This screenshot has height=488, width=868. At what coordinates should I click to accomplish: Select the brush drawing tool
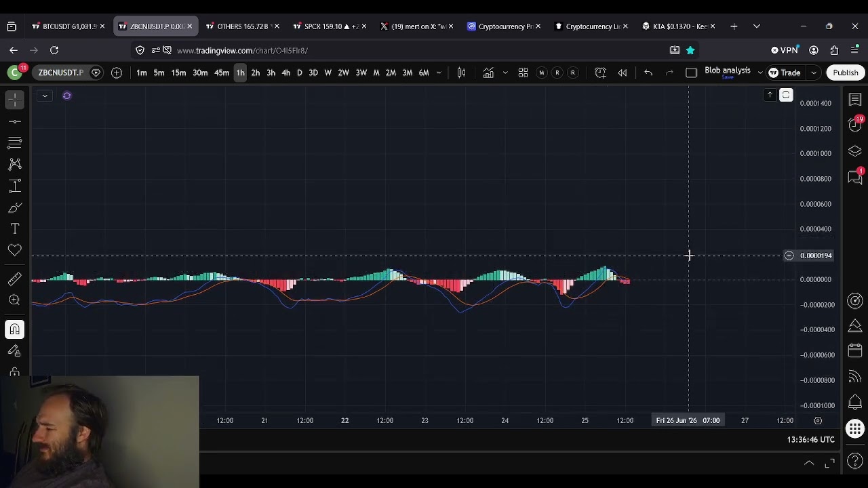pos(15,208)
